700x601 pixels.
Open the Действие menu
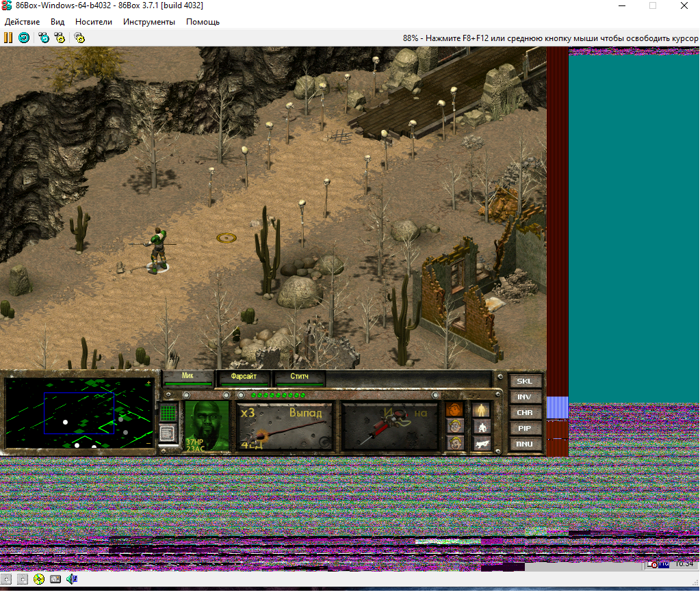[23, 22]
